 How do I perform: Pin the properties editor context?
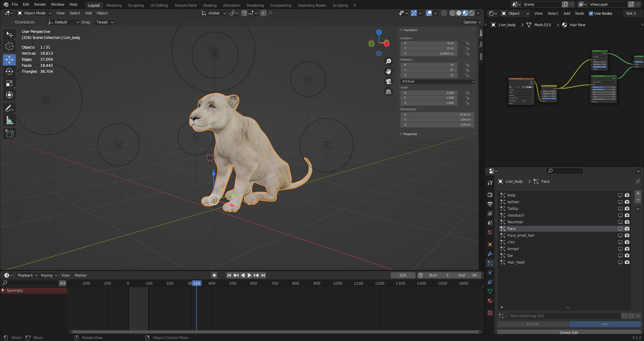coord(638,181)
